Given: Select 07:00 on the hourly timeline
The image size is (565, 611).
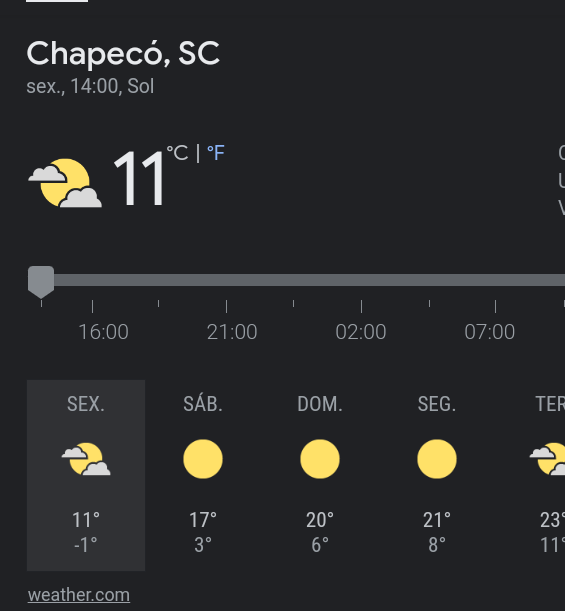Looking at the screenshot, I should click(x=489, y=332).
